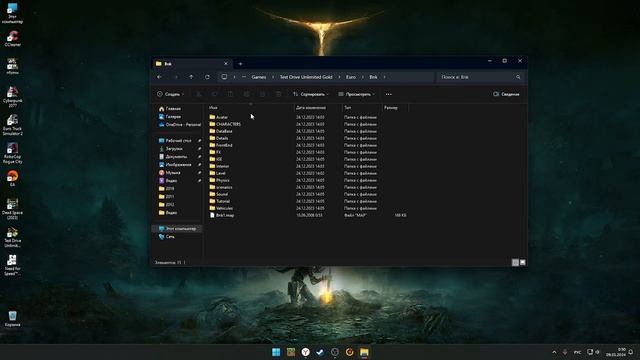Open the Просмотреть (View) dropdown
The height and width of the screenshot is (360, 640).
[x=356, y=94]
